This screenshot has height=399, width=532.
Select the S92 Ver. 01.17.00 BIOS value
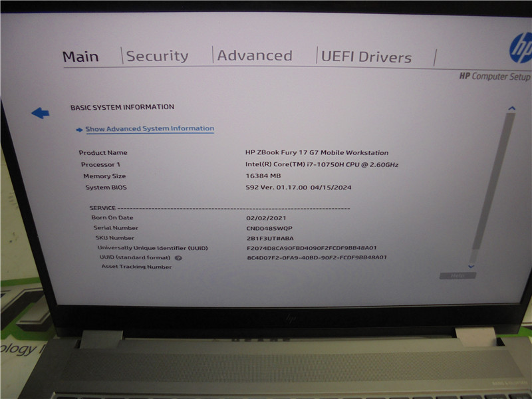pos(299,188)
